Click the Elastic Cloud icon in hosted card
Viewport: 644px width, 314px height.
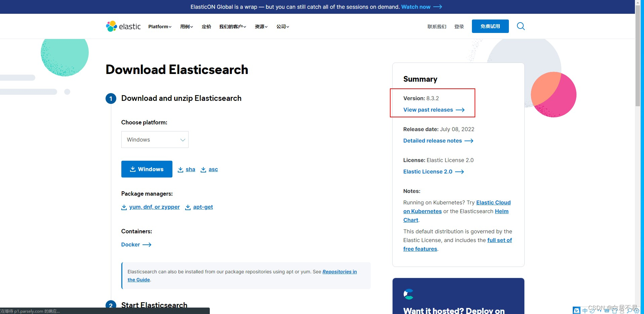pyautogui.click(x=408, y=294)
